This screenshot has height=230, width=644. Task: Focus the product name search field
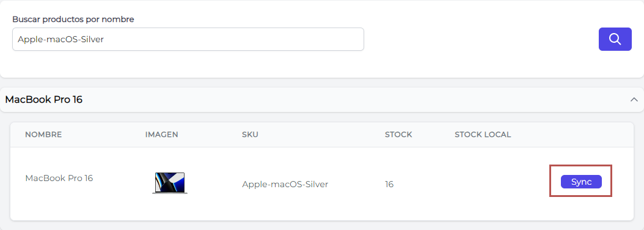(188, 39)
